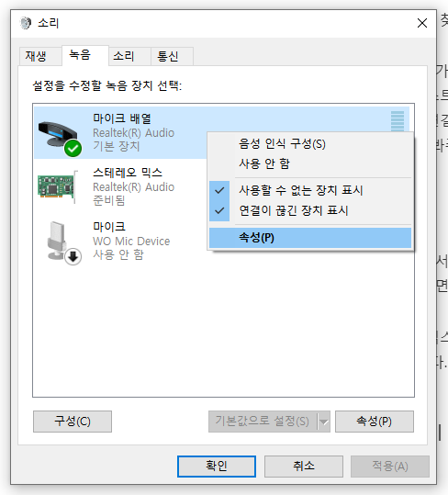This screenshot has height=495, width=448.
Task: Choose 속성(P) in the context menu
Action: click(310, 238)
